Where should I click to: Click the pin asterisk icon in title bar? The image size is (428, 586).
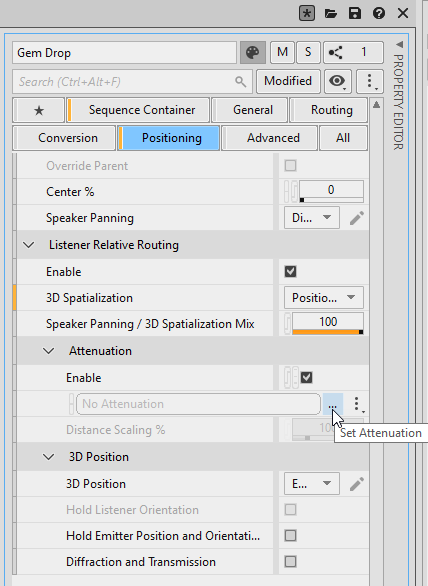pyautogui.click(x=307, y=13)
